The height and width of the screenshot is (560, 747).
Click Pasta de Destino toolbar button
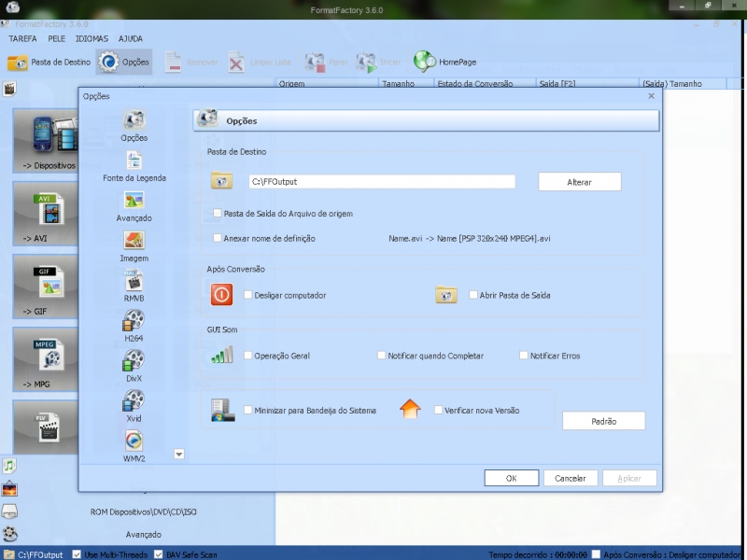click(49, 62)
